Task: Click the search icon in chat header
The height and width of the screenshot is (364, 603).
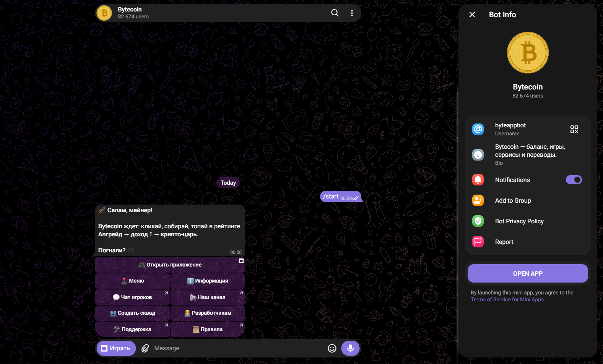Action: pyautogui.click(x=335, y=13)
